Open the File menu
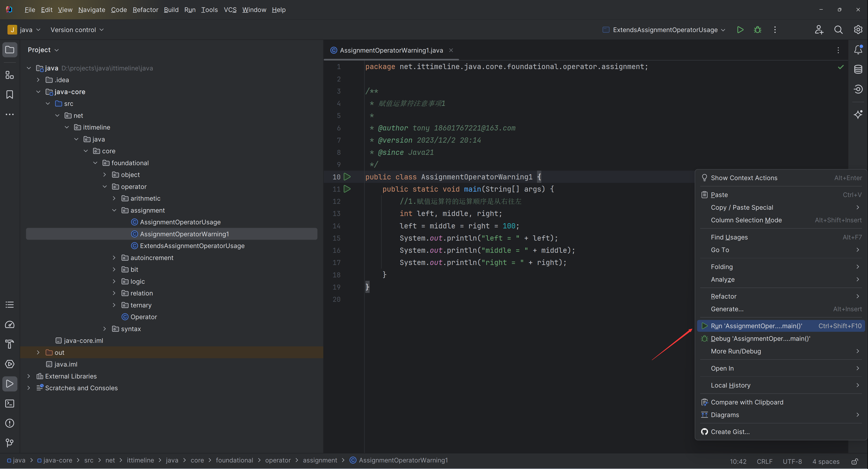 [x=30, y=10]
